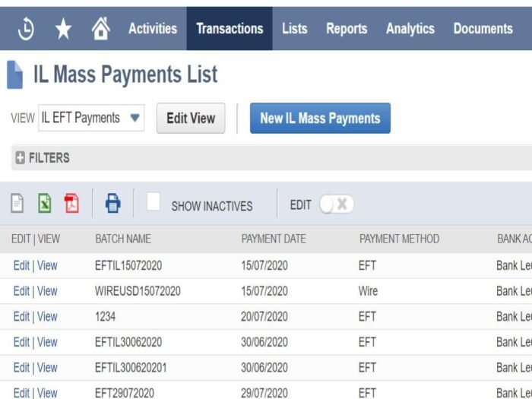Open the Analytics menu
Viewport: 532px width, 399px height.
tap(410, 29)
